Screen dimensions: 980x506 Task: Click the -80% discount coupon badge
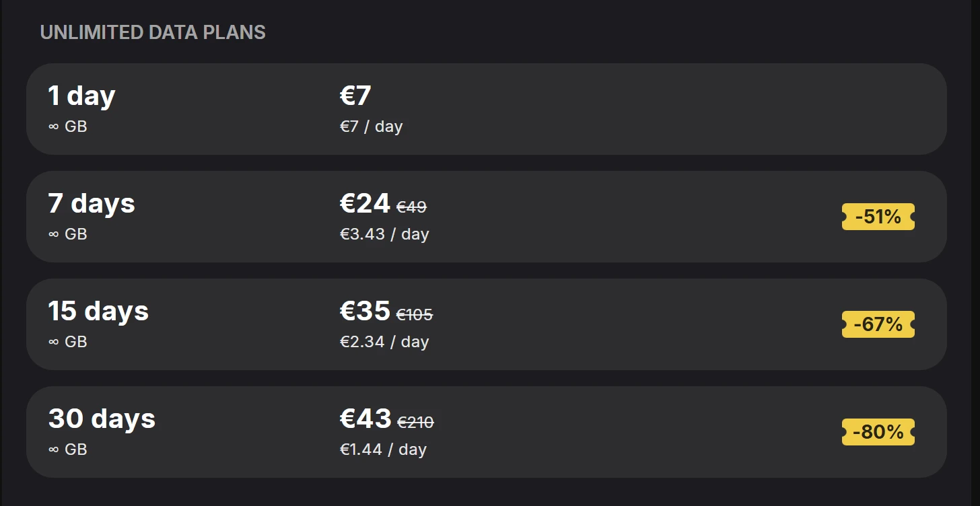(x=878, y=432)
